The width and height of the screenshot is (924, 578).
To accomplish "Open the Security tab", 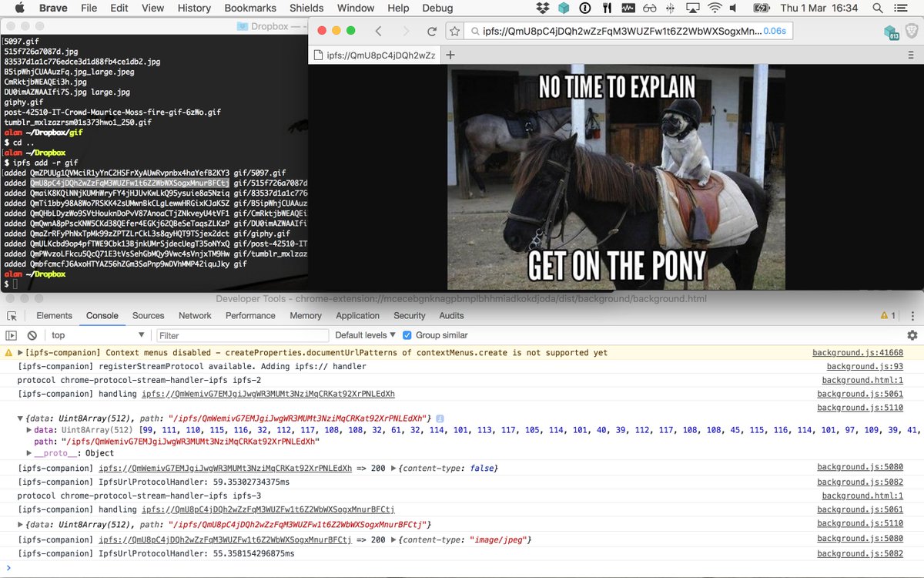I will point(409,315).
